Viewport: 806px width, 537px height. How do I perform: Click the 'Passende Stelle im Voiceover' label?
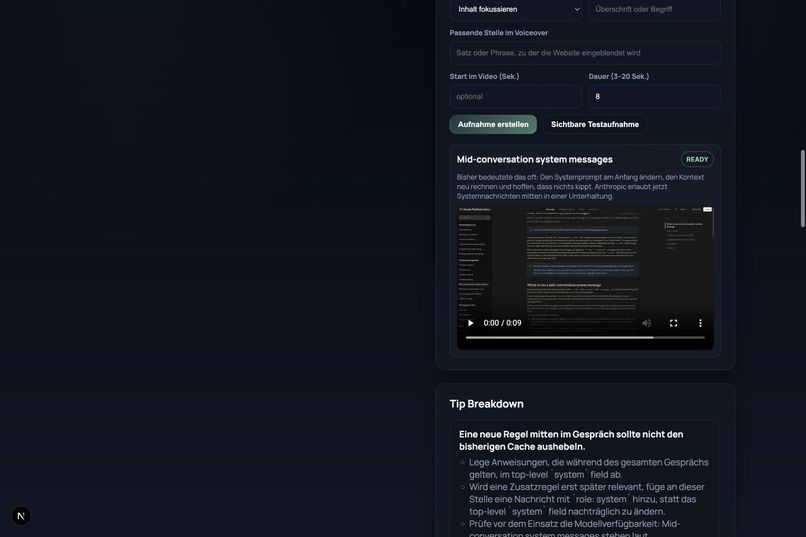[x=499, y=33]
